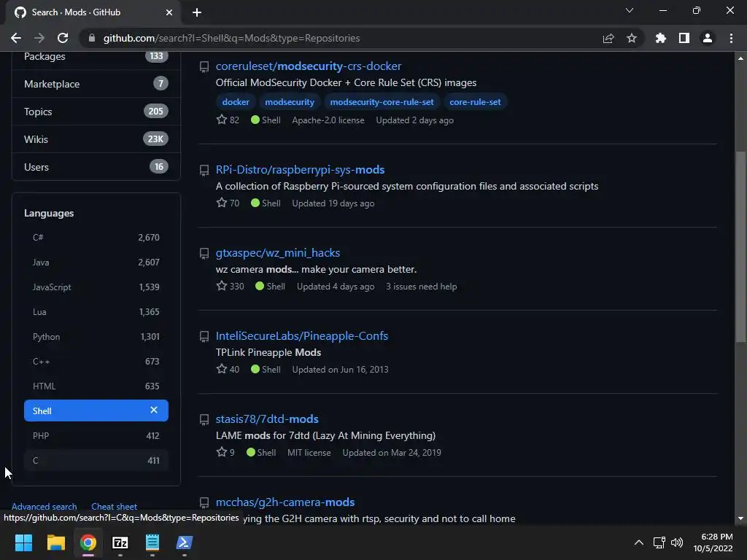Image resolution: width=747 pixels, height=560 pixels.
Task: Select Python language filter
Action: 96,336
